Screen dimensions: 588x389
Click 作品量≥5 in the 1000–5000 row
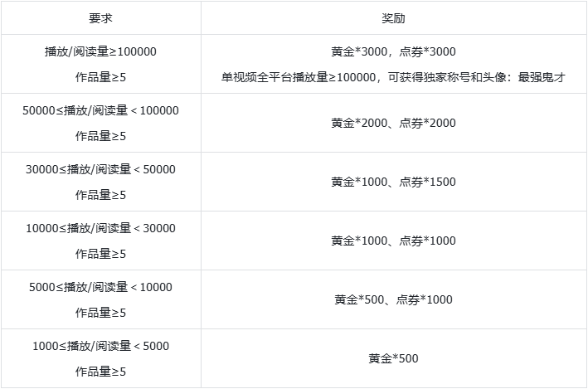point(100,372)
